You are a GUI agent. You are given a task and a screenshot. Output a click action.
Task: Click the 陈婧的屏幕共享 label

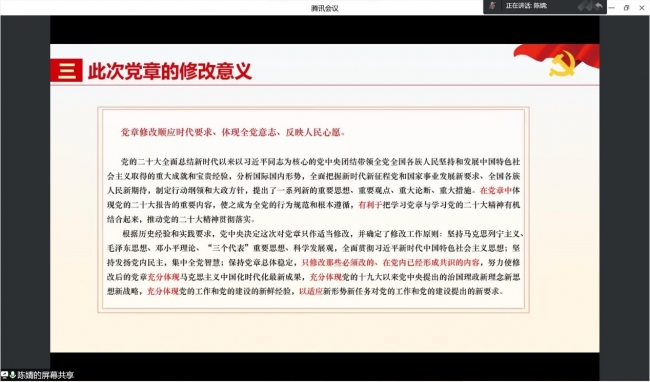coord(46,375)
